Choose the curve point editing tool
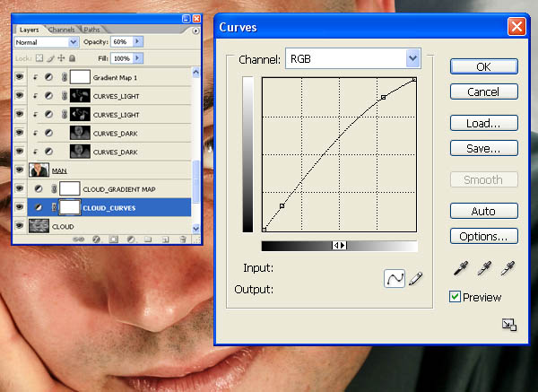The width and height of the screenshot is (538, 392). 395,278
